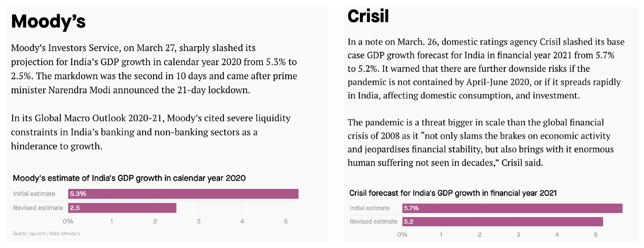Screen dimensions: 644x248
Task: Click the Crisil section heading
Action: [368, 16]
